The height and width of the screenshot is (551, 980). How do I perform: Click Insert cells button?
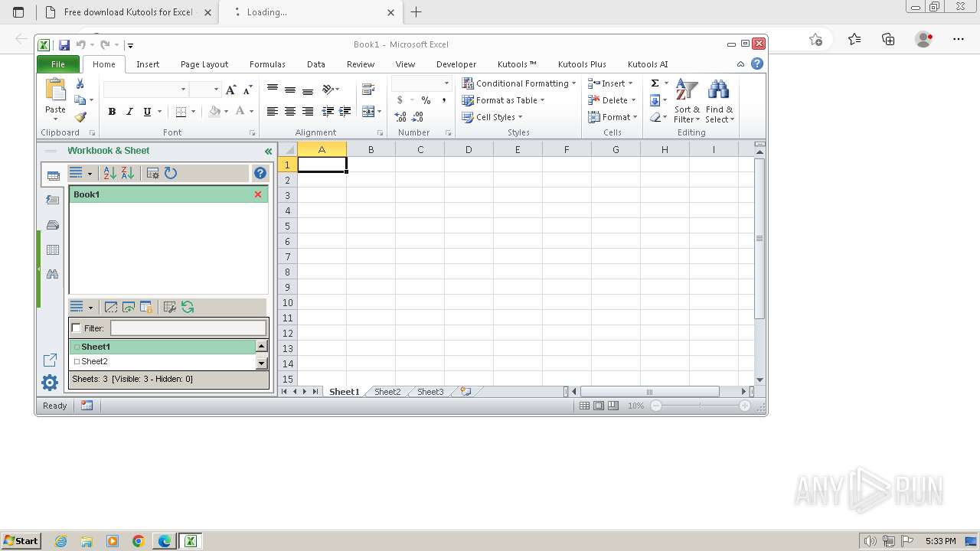point(610,83)
